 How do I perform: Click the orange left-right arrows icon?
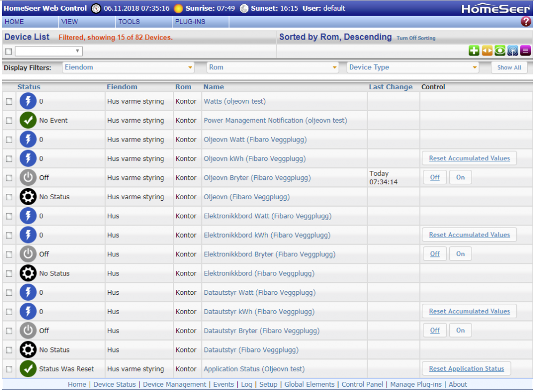[487, 51]
